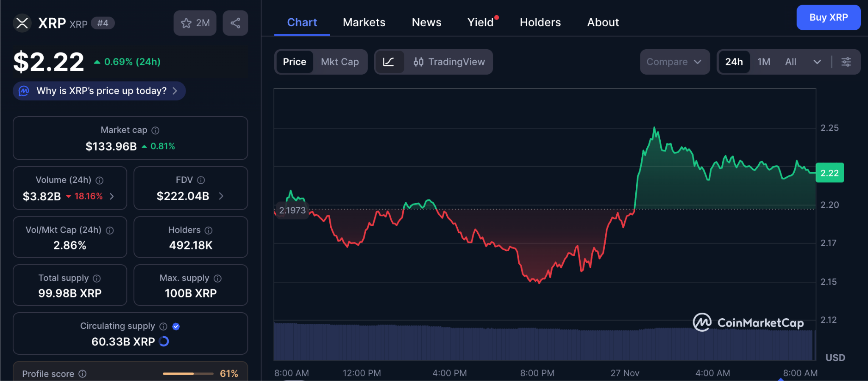Expand the FDV details chevron
The image size is (868, 381).
click(x=221, y=196)
